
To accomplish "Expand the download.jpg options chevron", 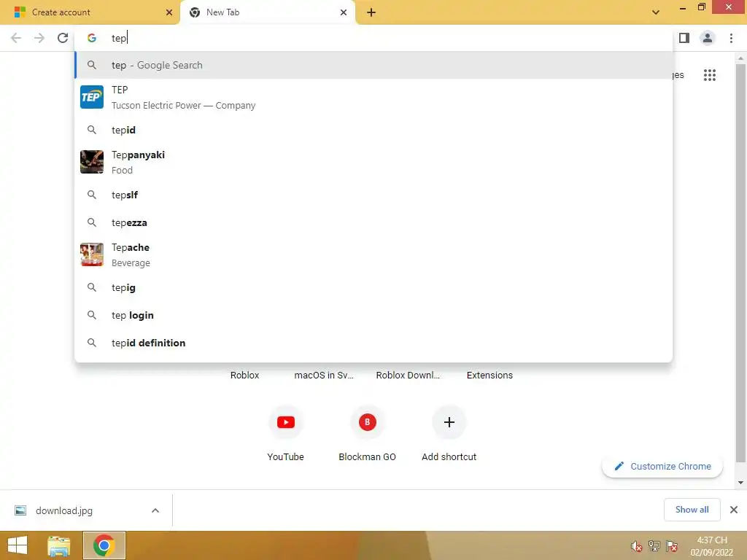I will (155, 510).
